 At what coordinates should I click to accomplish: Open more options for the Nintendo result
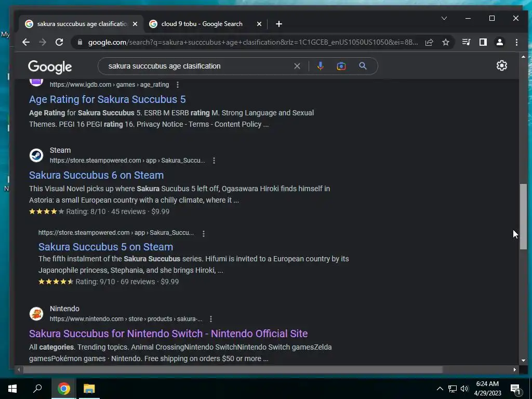pos(211,319)
